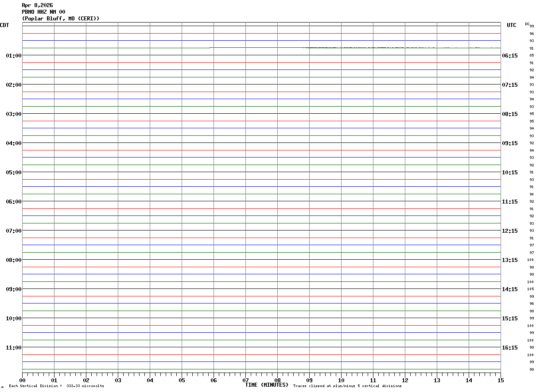Click the date label Apr 8,2026
Image resolution: width=536 pixels, height=392 pixels.
[x=37, y=5]
